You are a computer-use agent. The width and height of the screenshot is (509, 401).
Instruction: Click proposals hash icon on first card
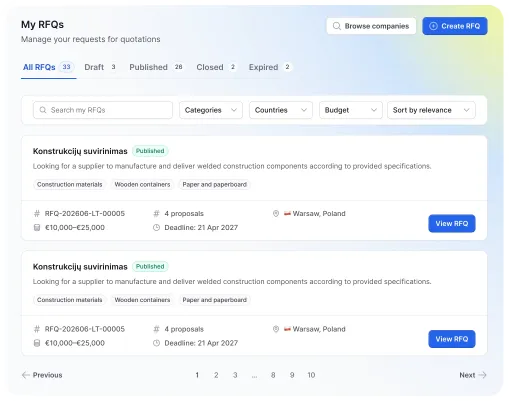pos(156,213)
